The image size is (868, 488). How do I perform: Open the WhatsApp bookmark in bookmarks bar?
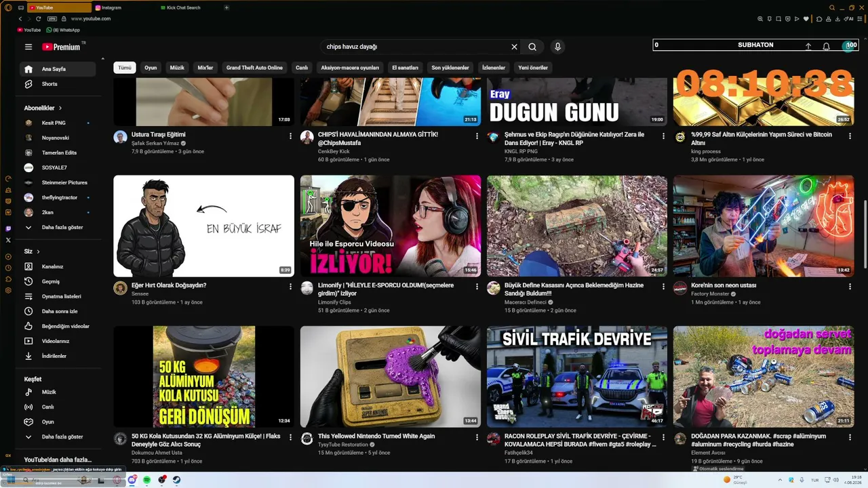(x=63, y=30)
